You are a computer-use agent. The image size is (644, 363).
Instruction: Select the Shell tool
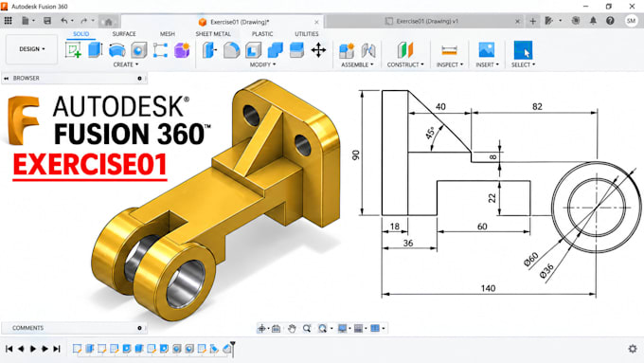(x=253, y=50)
